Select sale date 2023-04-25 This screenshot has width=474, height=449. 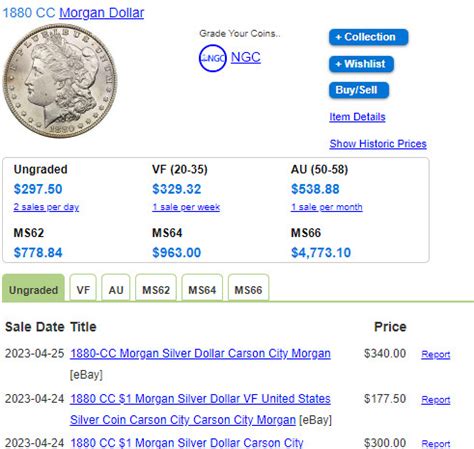point(34,353)
